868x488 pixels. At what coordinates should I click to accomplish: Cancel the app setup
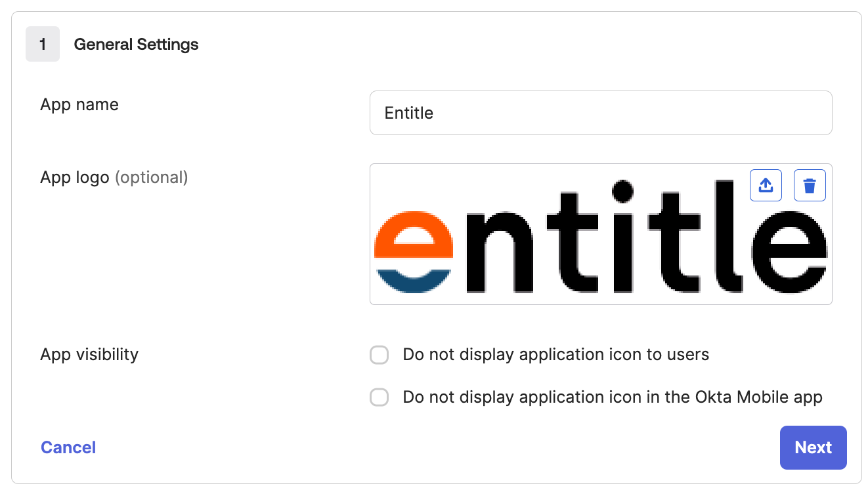(68, 447)
